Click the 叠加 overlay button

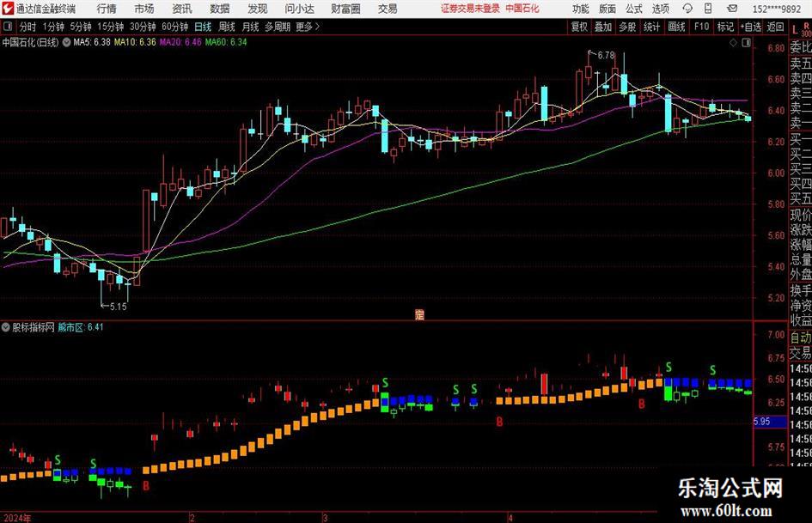603,27
